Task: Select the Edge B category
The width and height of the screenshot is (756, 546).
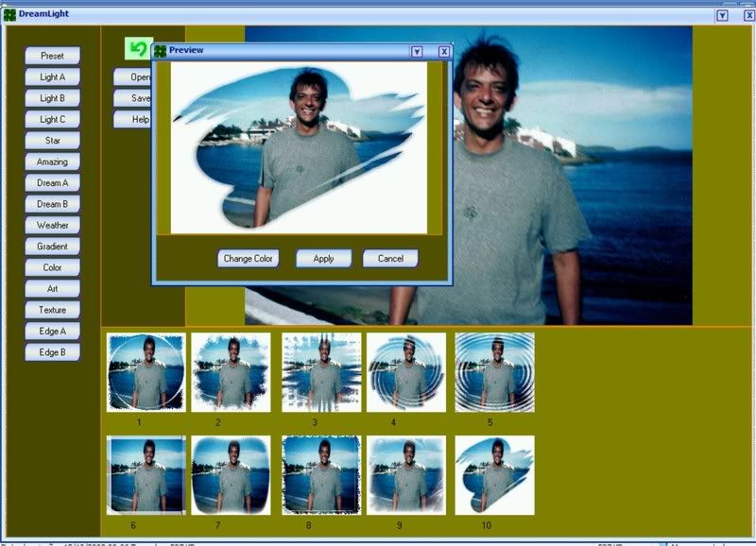Action: click(x=53, y=352)
